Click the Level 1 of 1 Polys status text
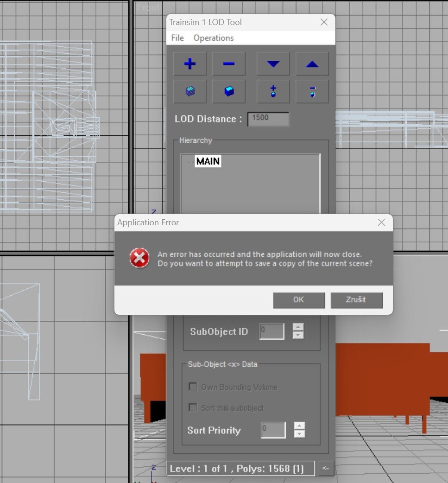Image resolution: width=448 pixels, height=483 pixels. (x=237, y=469)
